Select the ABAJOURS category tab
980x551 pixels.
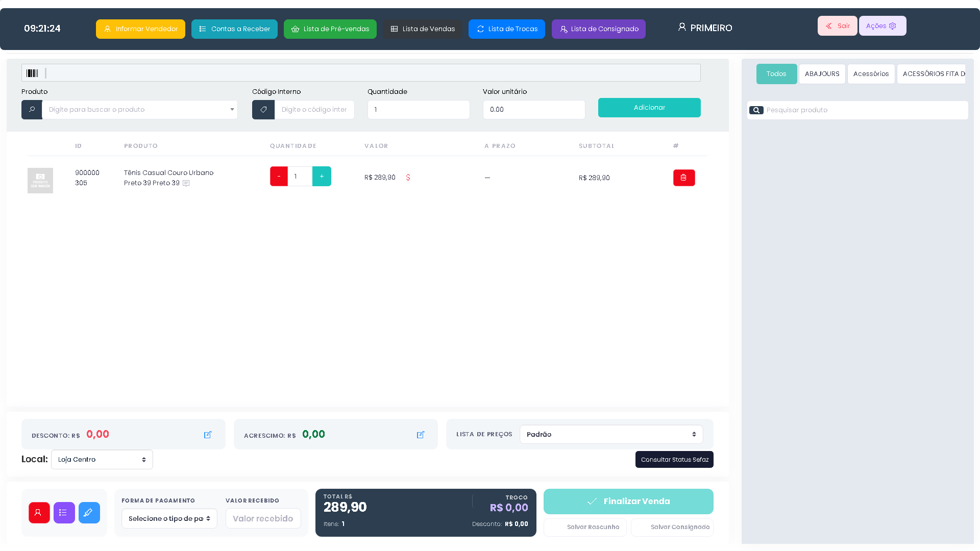tap(822, 74)
